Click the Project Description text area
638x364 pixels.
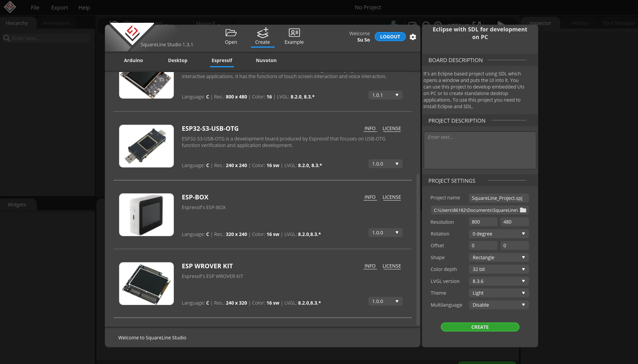point(480,150)
